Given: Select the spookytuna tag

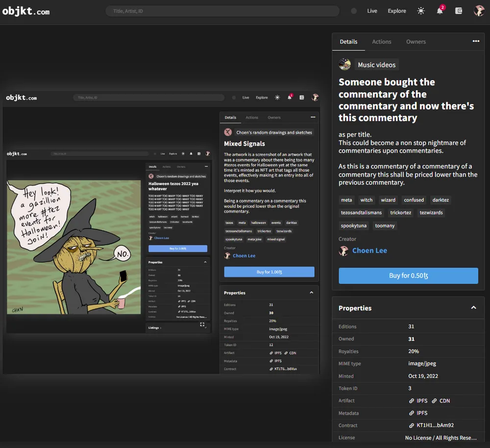Looking at the screenshot, I should 353,225.
